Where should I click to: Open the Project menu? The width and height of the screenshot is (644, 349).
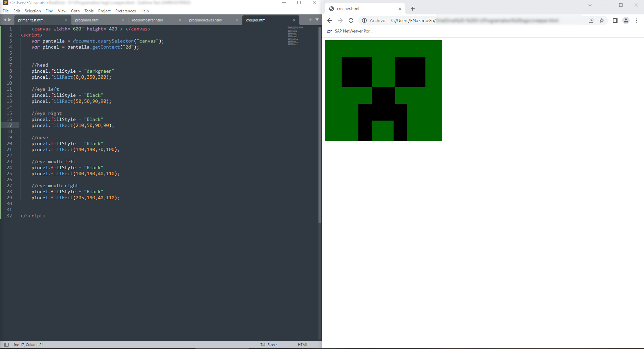click(104, 11)
